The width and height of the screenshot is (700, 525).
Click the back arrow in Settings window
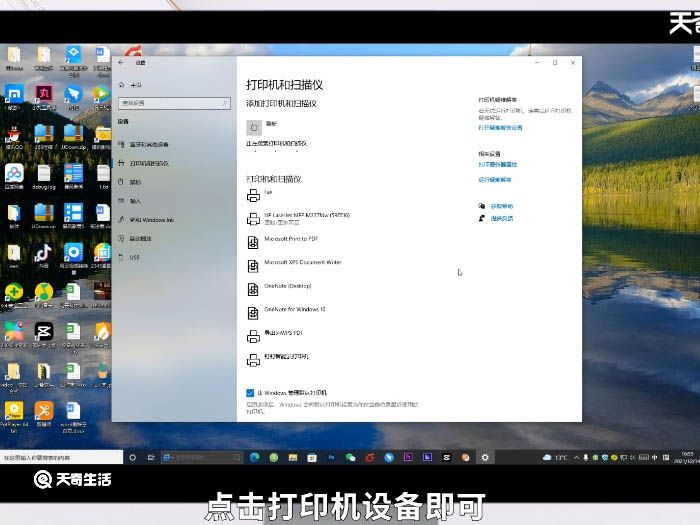click(x=121, y=62)
